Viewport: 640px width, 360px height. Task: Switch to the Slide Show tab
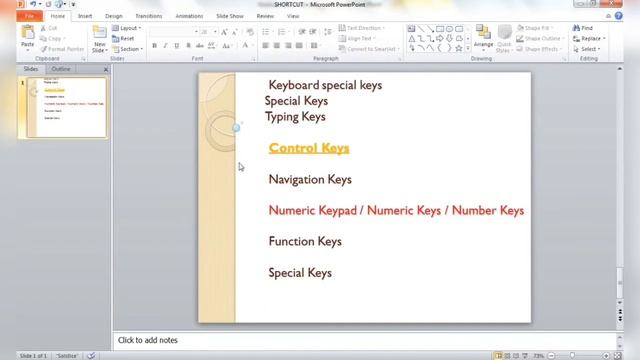pos(230,16)
